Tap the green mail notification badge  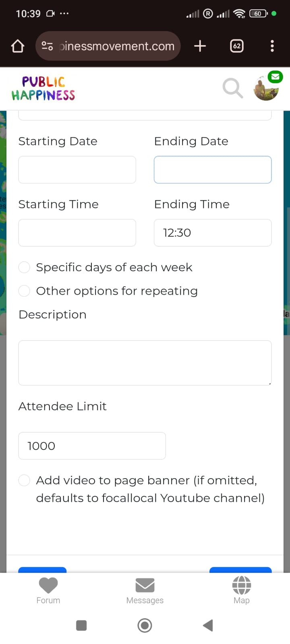[275, 76]
